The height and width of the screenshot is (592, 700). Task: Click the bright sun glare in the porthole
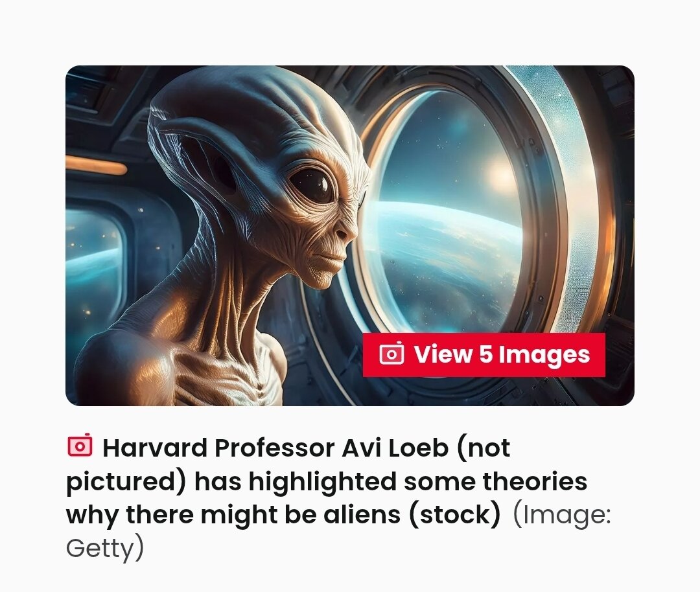[502, 176]
